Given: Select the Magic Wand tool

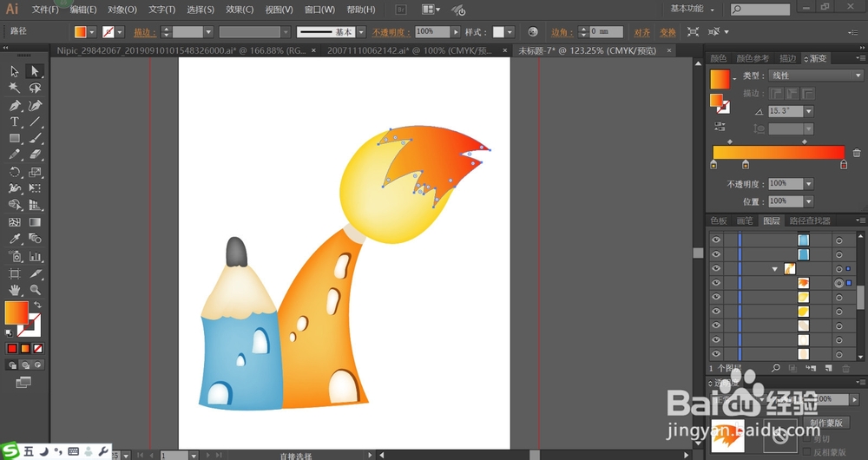Looking at the screenshot, I should tap(15, 88).
